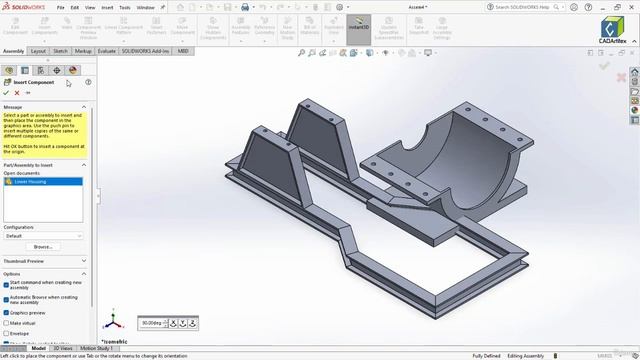Click the Zoom to Fit magnifier
Viewport: 640px width, 360px height.
[301, 53]
